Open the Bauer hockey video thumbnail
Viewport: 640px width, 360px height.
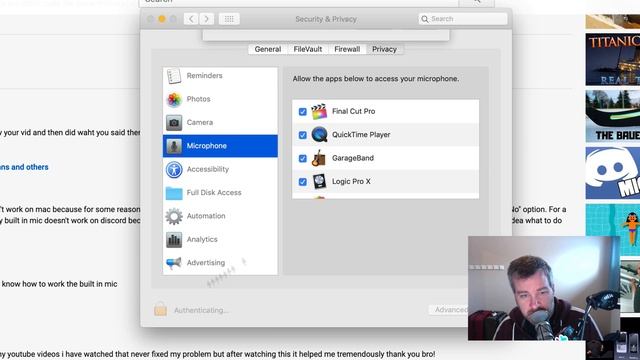coord(613,116)
